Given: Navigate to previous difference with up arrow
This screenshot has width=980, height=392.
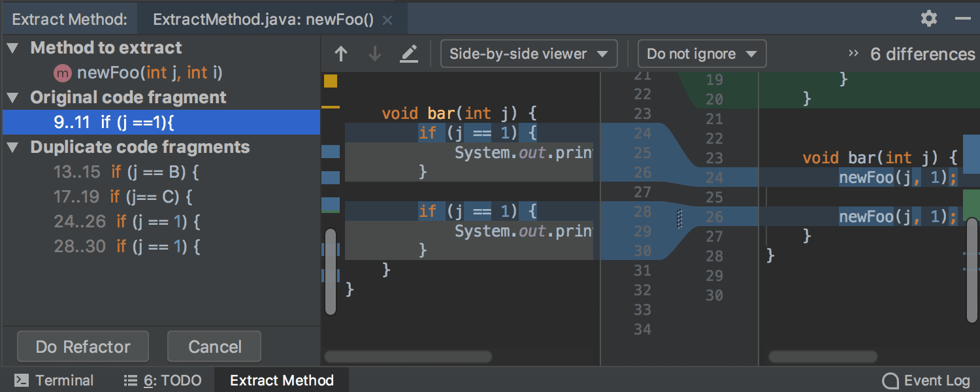Looking at the screenshot, I should (340, 54).
